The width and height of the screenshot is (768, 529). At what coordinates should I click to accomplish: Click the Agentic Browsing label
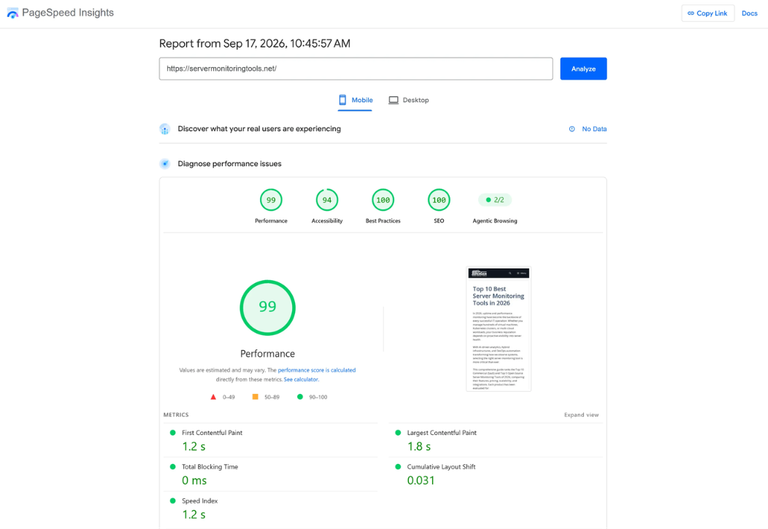(x=495, y=221)
